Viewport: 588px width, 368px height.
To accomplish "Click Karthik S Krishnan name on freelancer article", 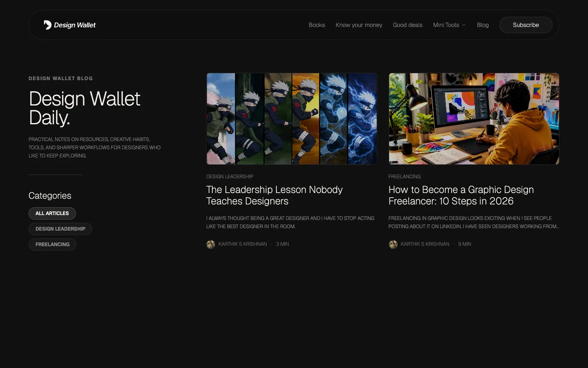I will (x=425, y=244).
